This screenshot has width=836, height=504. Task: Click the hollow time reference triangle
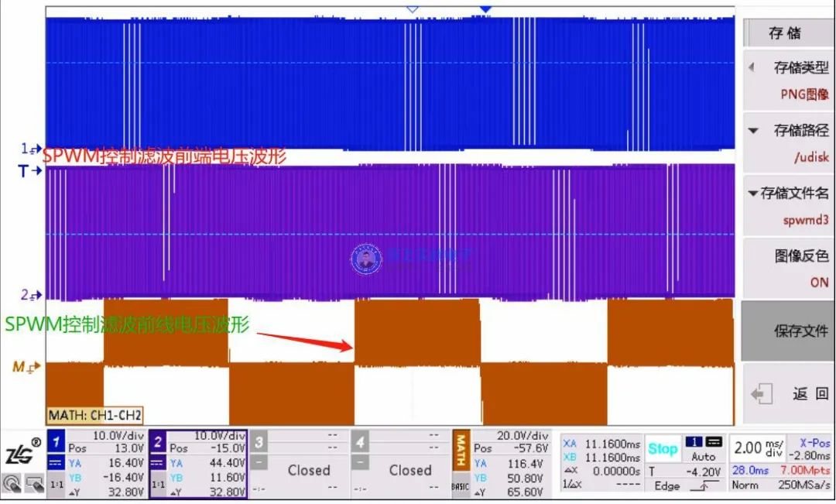point(412,9)
